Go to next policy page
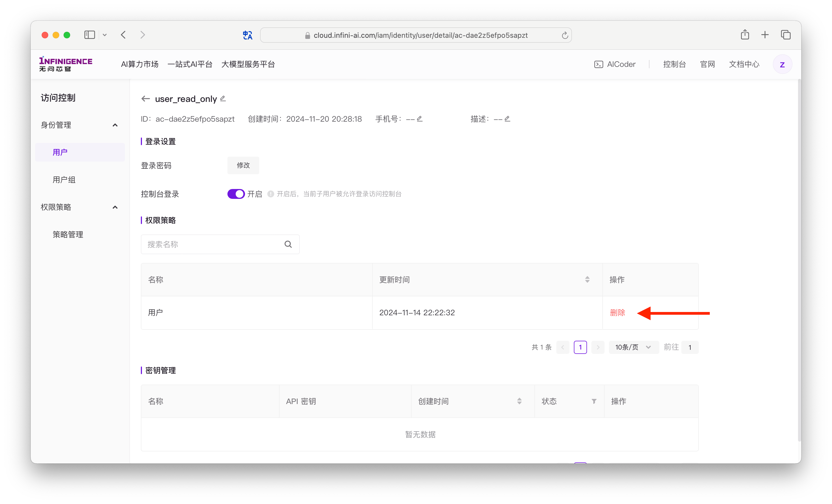Viewport: 832px width, 504px height. 598,347
